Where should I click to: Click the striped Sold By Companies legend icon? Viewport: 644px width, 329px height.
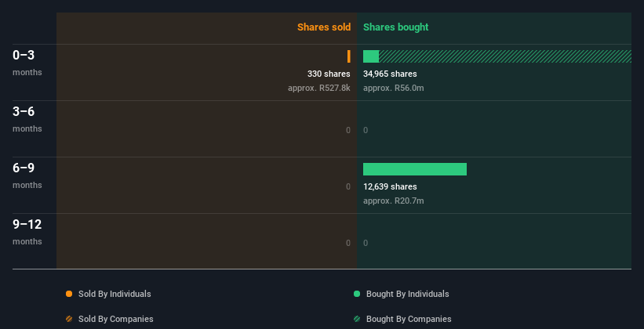coord(69,319)
